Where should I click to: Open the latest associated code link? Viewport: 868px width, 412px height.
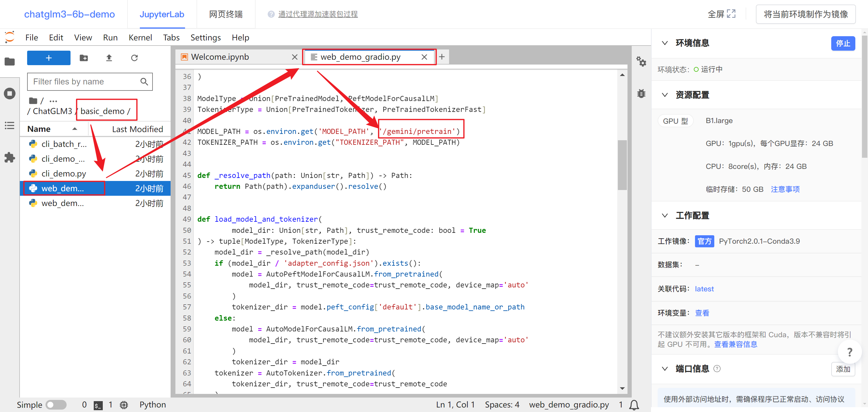[x=704, y=289]
